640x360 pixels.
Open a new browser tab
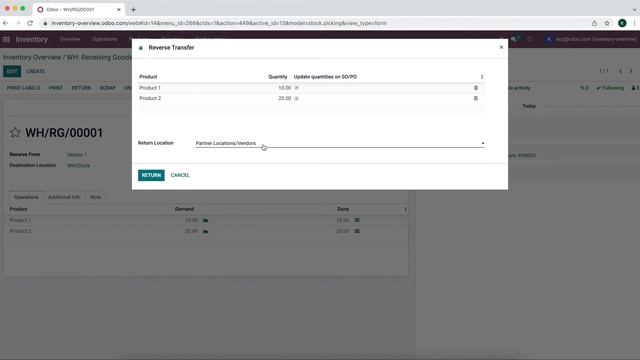coord(133,9)
